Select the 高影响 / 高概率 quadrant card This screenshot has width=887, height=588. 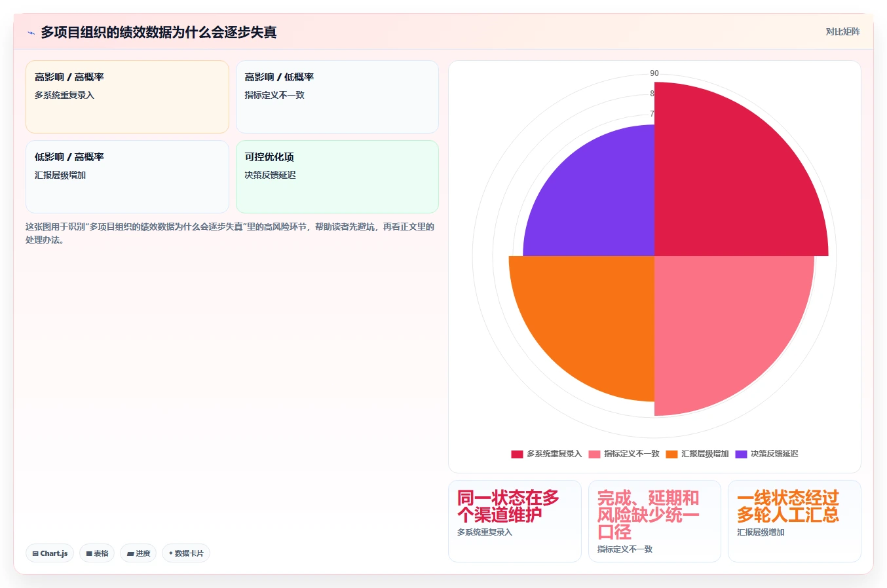click(127, 97)
